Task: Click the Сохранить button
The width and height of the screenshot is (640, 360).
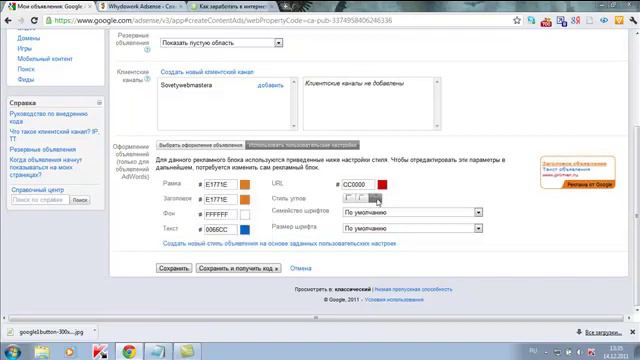Action: pyautogui.click(x=174, y=268)
